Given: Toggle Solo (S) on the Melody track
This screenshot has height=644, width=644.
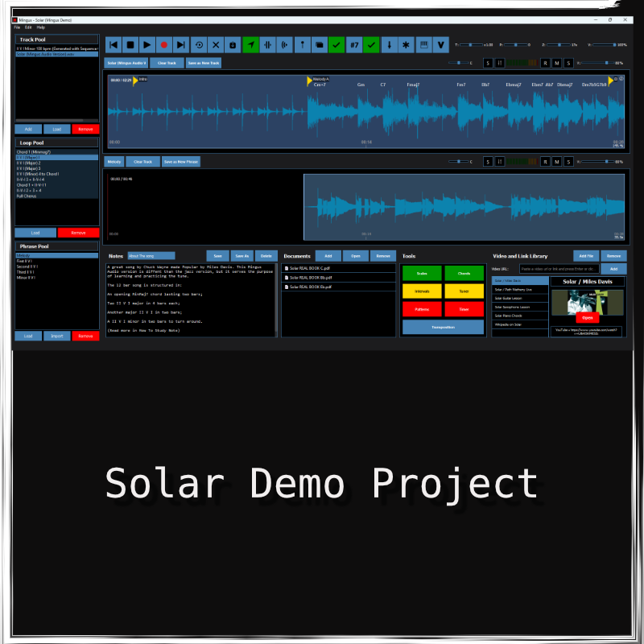Looking at the screenshot, I should click(x=568, y=161).
